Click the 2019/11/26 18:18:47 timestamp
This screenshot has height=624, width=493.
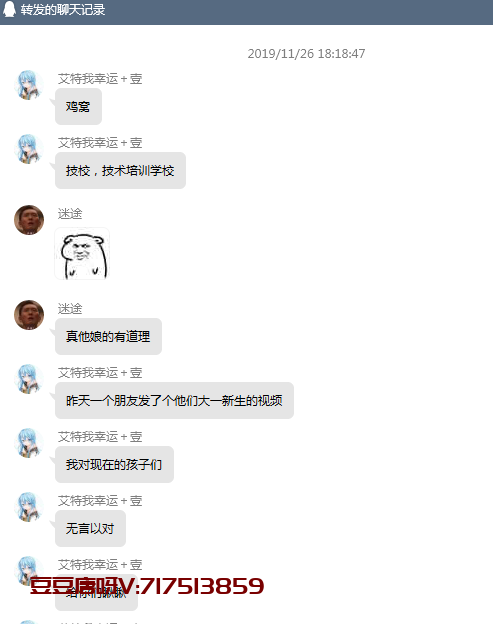pos(306,54)
